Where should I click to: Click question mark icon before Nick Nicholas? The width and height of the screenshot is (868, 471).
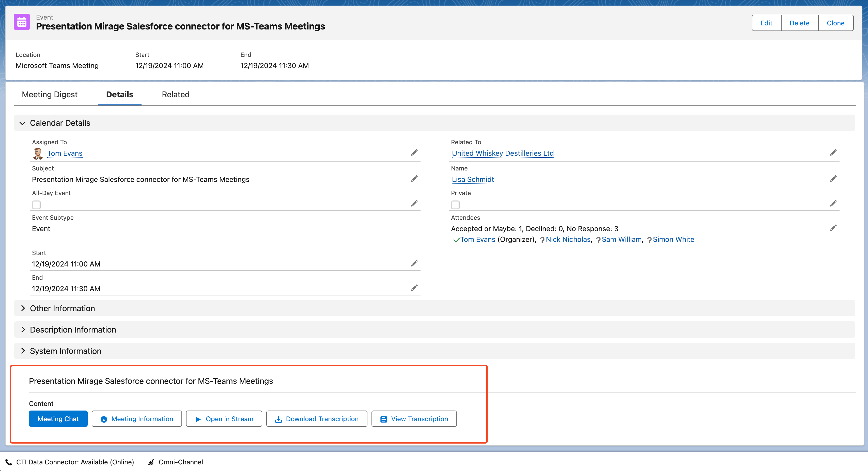pos(542,240)
